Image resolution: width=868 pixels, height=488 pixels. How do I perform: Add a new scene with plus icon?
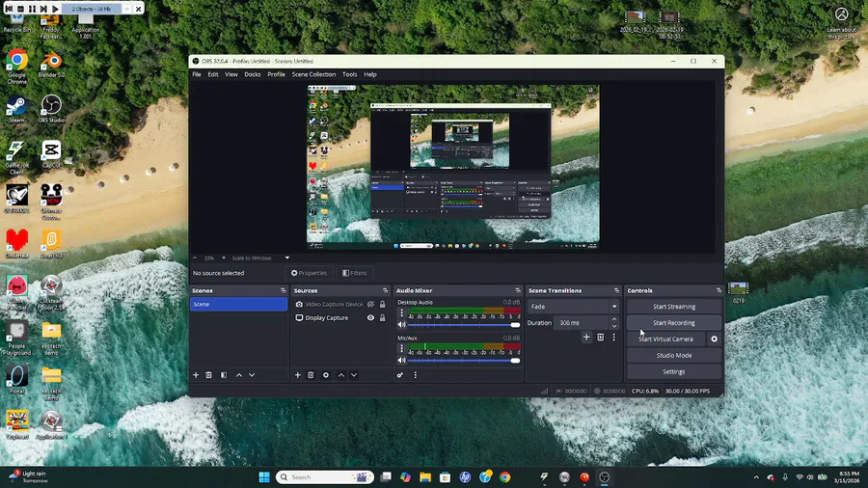point(196,375)
